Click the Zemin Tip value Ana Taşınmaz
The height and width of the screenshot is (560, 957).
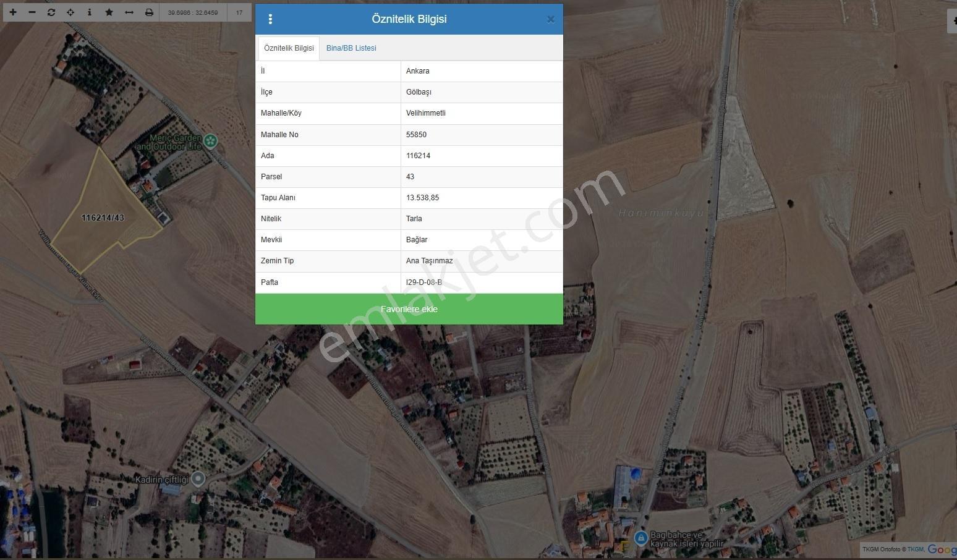(430, 261)
